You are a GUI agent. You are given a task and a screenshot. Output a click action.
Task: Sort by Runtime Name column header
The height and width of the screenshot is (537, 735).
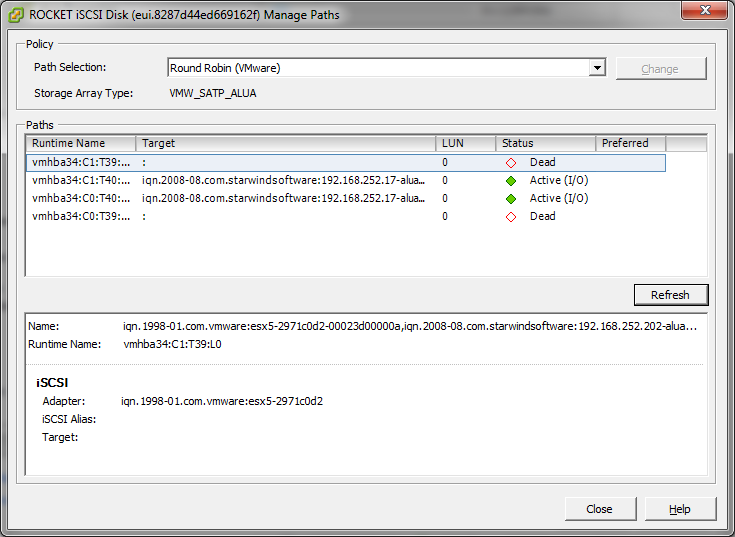tap(81, 143)
